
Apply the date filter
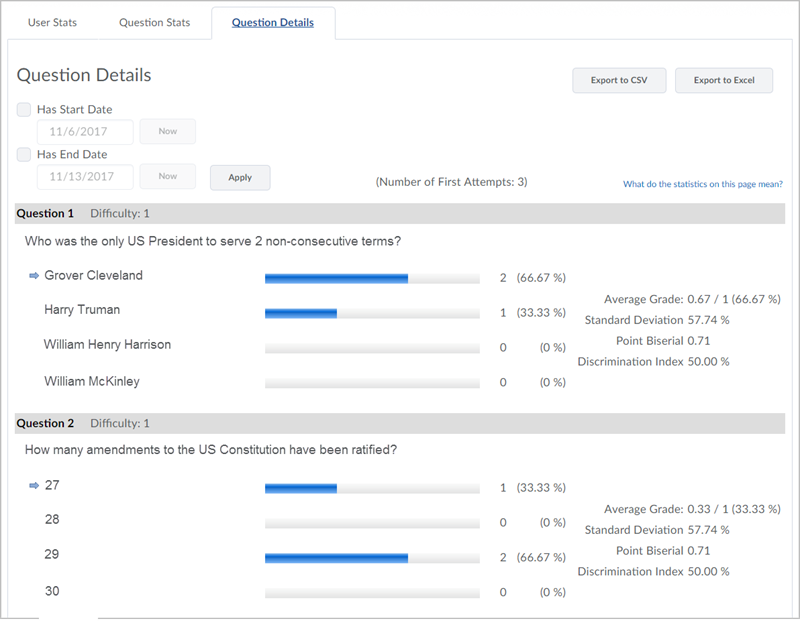(x=240, y=178)
